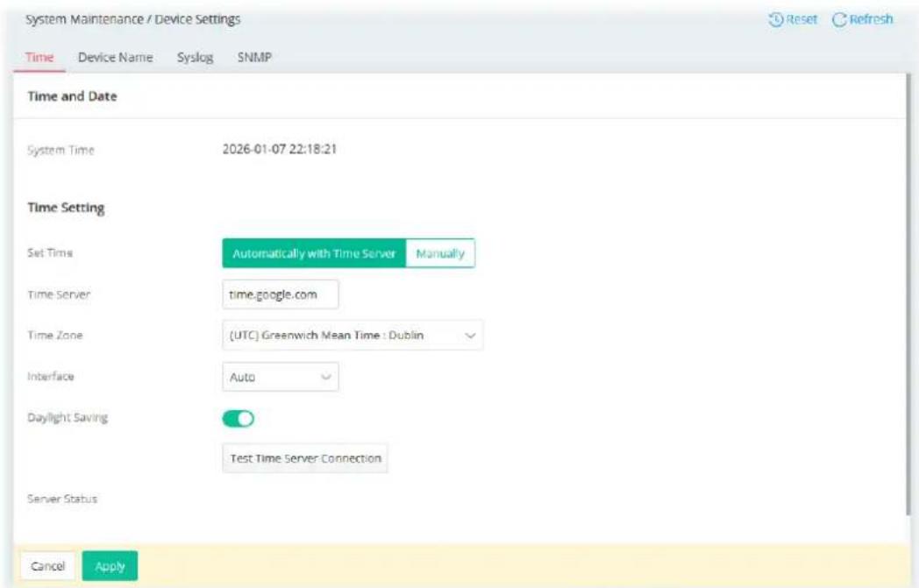Switch to the SNMP tab
This screenshot has width=919, height=588.
pos(254,57)
